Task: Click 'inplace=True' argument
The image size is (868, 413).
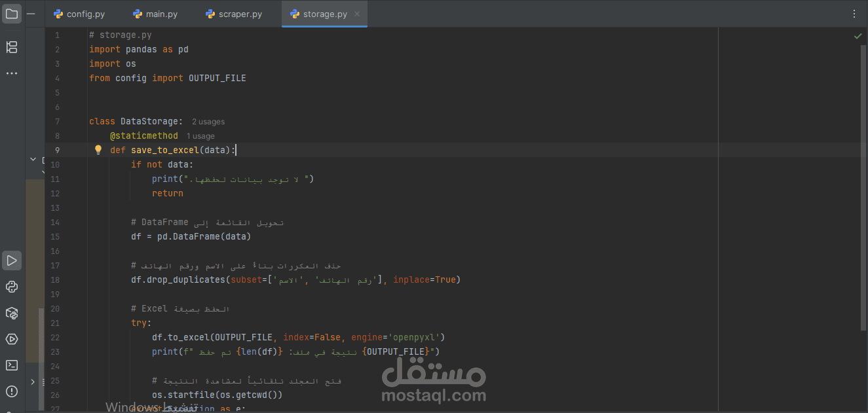Action: tap(425, 279)
